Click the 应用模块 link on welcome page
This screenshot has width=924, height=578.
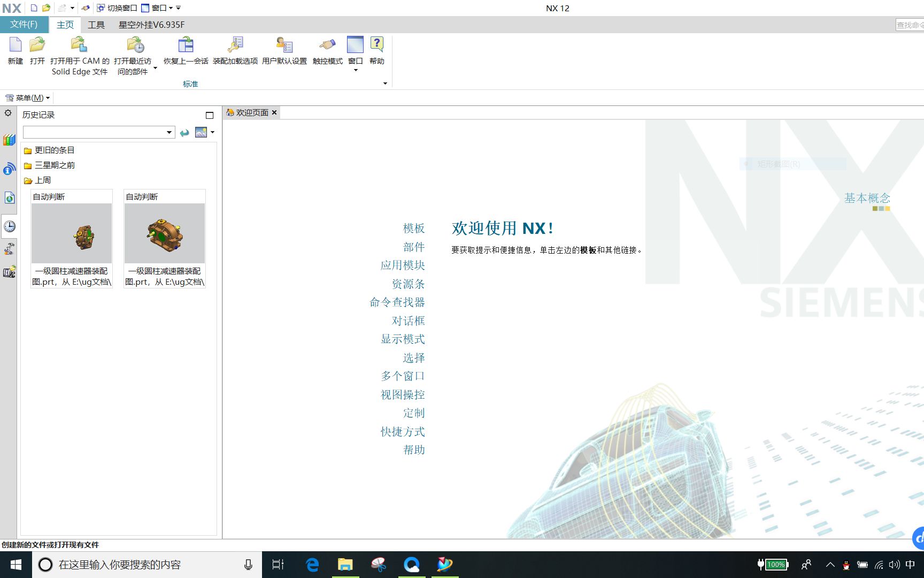coord(403,265)
